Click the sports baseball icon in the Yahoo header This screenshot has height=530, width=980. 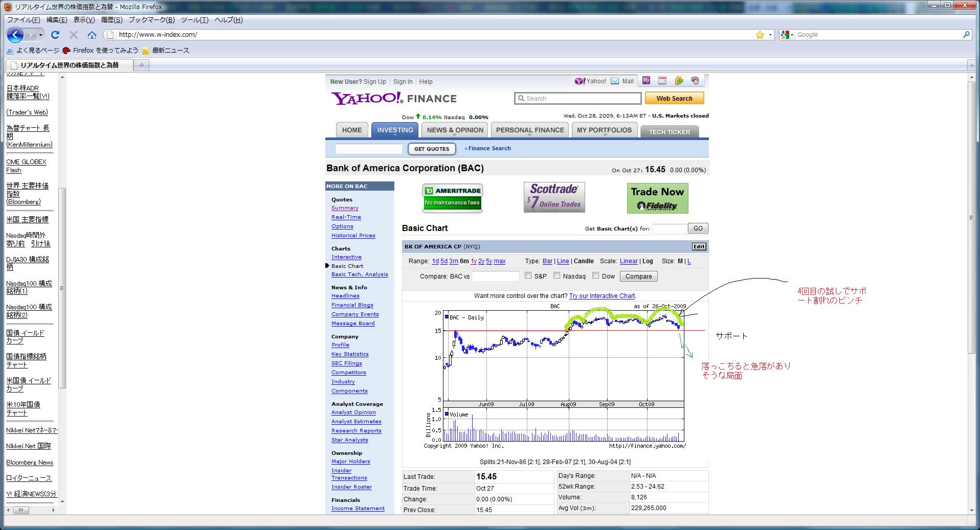pos(695,80)
